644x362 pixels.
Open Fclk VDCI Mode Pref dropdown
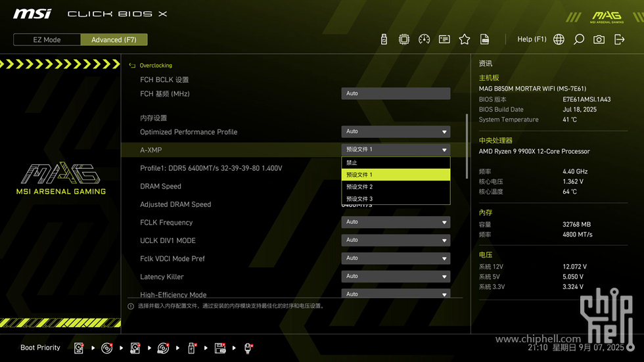tap(396, 258)
